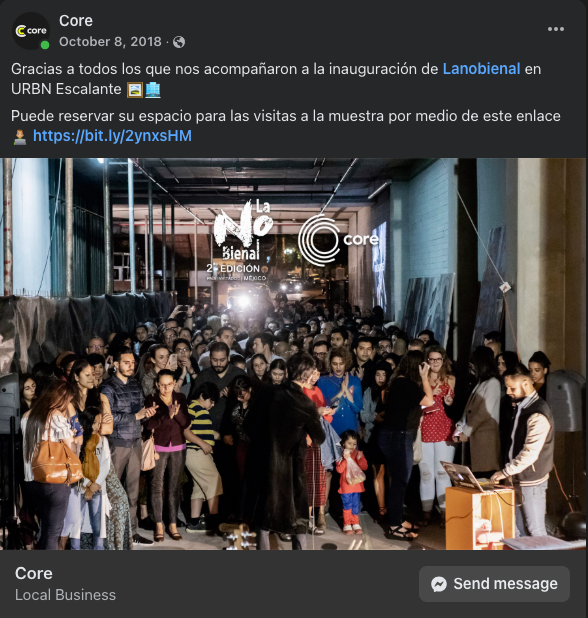Click the Send message button
588x618 pixels.
coord(494,584)
